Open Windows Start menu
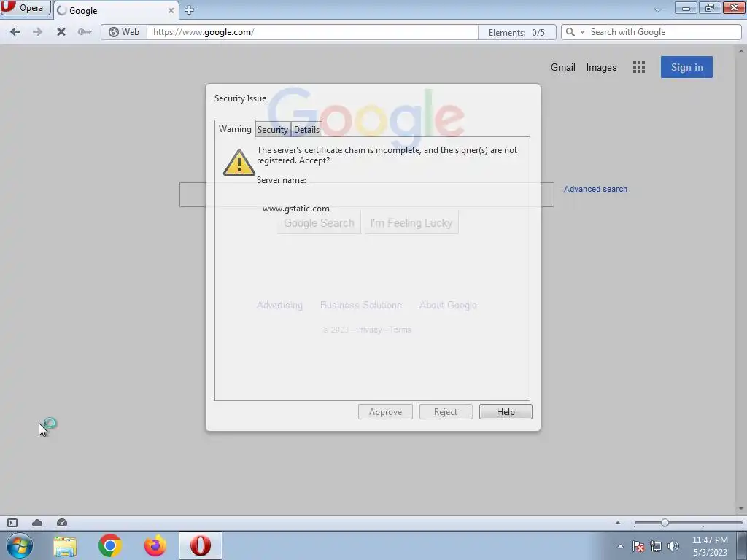 [x=19, y=545]
